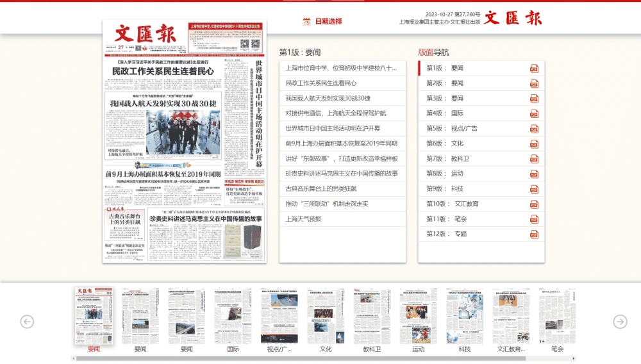Image resolution: width=641 pixels, height=364 pixels.
Task: Open article 推动"三所联动"机制走深走实
Action: pos(327,204)
